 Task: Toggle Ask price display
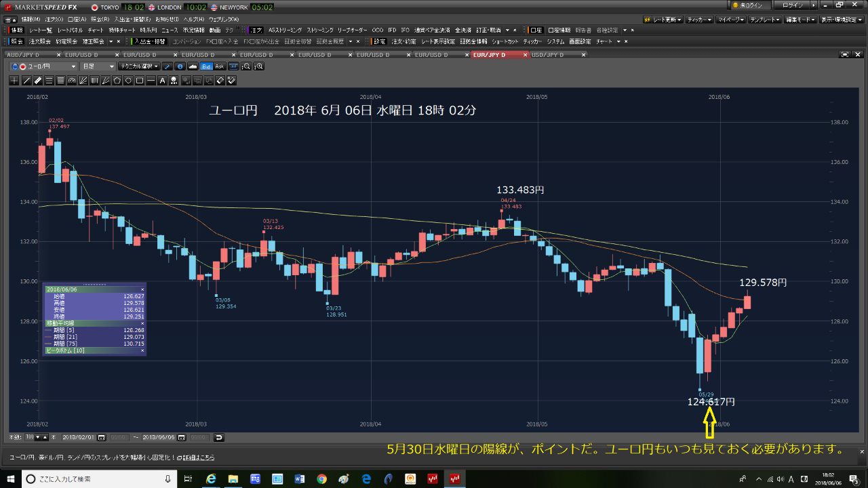219,66
